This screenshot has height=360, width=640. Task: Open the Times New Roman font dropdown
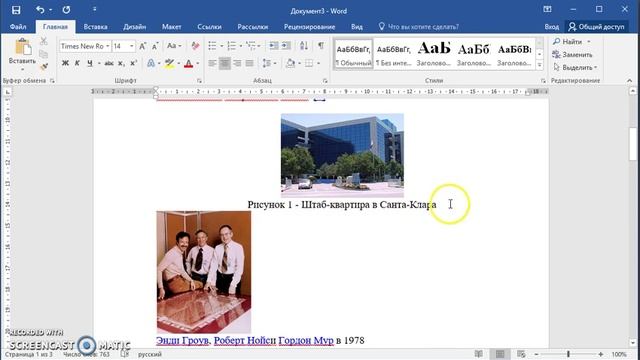108,46
